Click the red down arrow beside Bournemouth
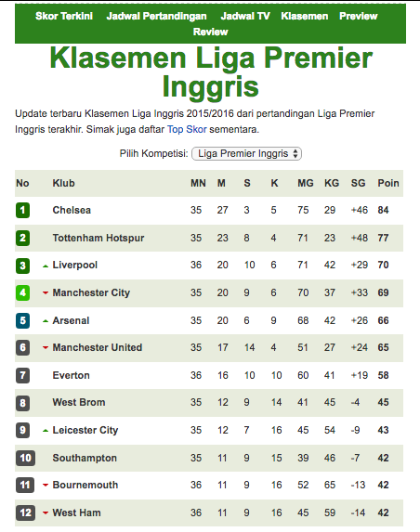 click(x=46, y=485)
